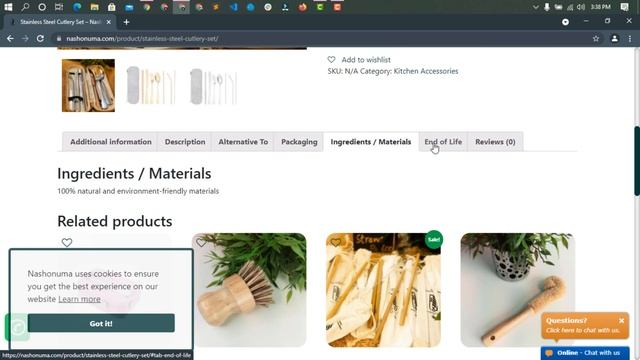Click the Chrome media control circle icon
This screenshot has height=360, width=640.
565,22
